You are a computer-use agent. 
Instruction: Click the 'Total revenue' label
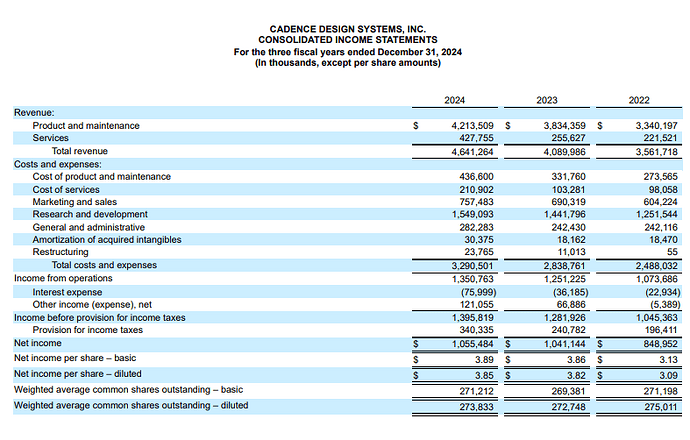point(80,151)
